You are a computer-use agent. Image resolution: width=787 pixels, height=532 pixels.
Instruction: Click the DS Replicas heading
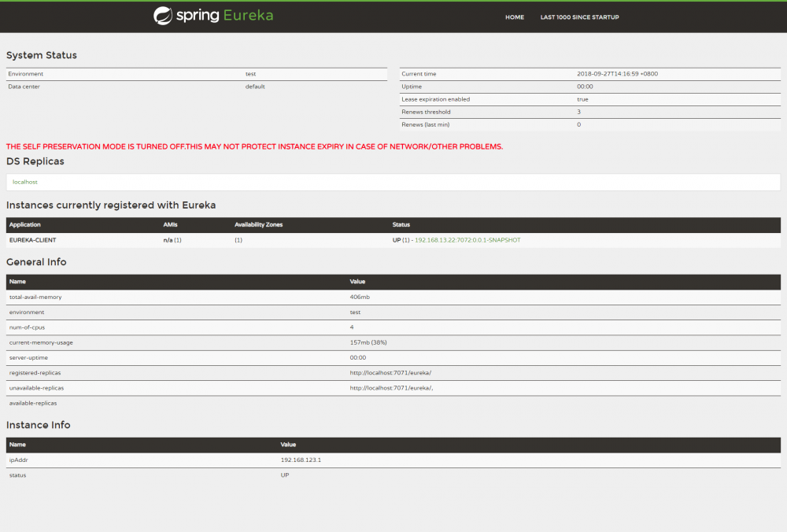point(35,161)
